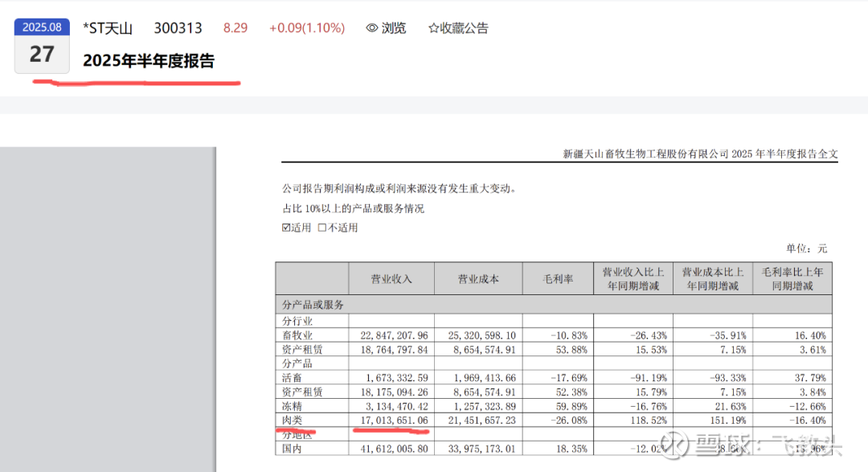Viewport: 868px width, 472px height.
Task: Click the 营业成本 column header
Action: (x=478, y=279)
